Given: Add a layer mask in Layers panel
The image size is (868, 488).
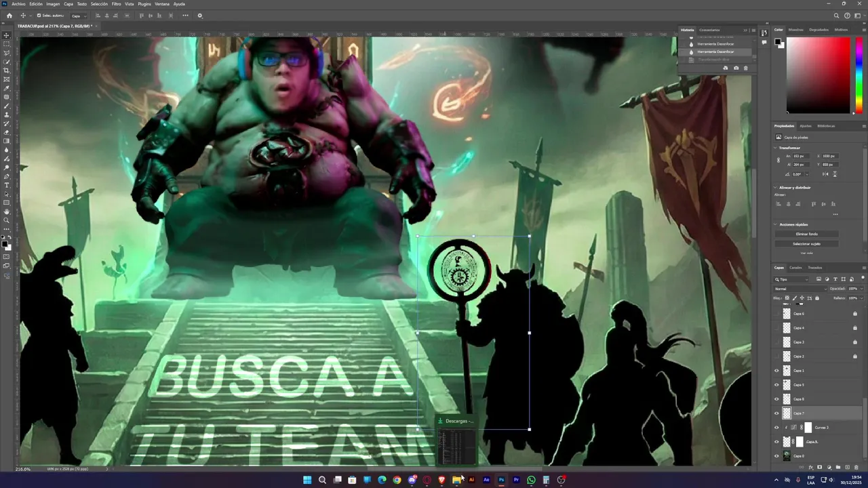Looking at the screenshot, I should click(819, 467).
